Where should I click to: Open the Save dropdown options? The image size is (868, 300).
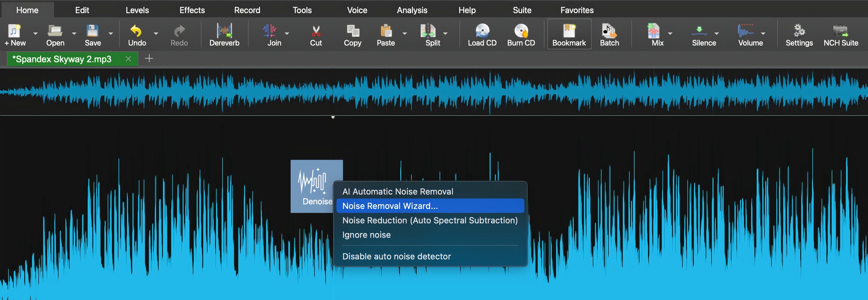click(110, 34)
